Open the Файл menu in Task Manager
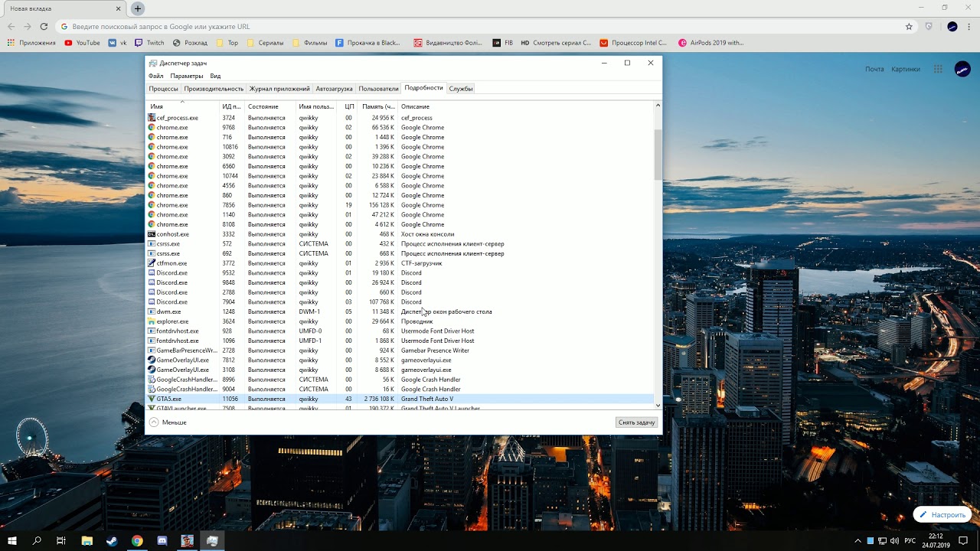Screen dimensions: 980x551 coord(156,76)
